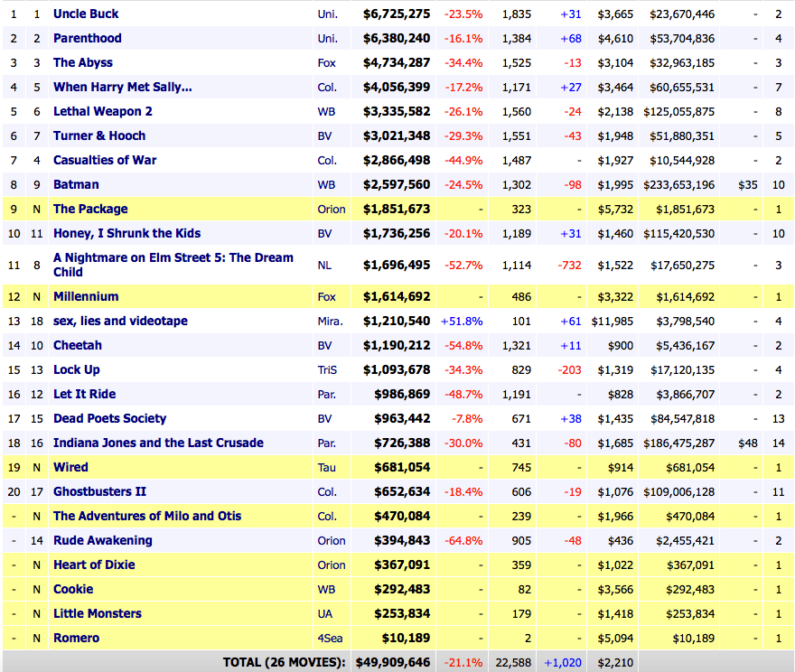Click the Parenthood title link
The width and height of the screenshot is (795, 672).
(87, 38)
